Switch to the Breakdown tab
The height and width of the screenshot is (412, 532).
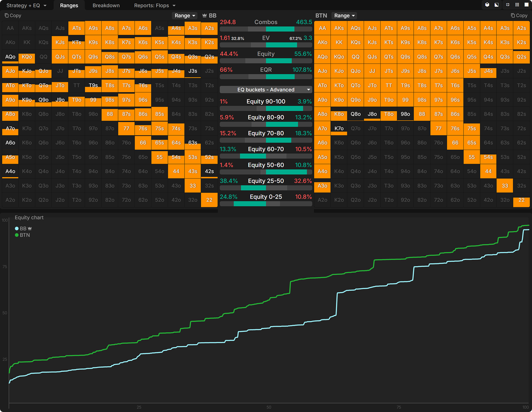pos(106,5)
